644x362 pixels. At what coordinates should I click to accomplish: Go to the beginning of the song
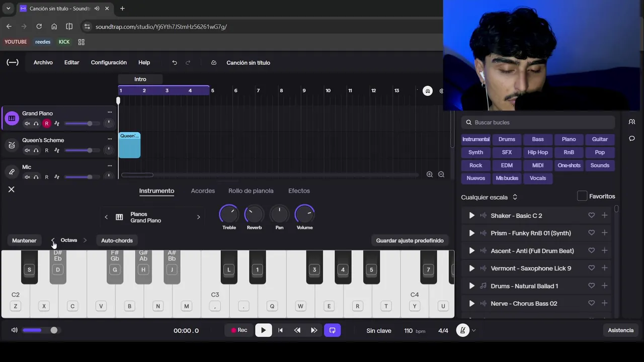(280, 330)
